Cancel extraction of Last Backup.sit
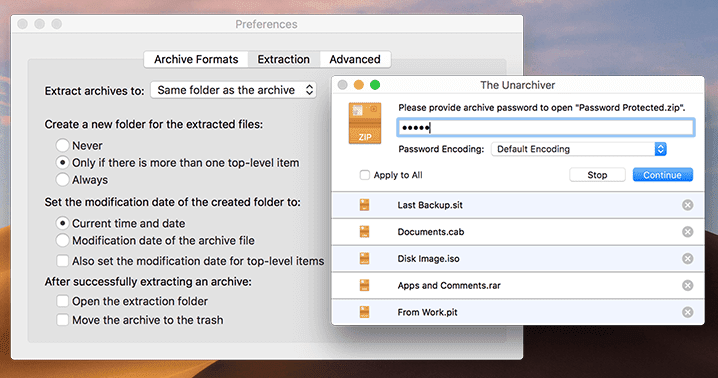Image resolution: width=718 pixels, height=378 pixels. (687, 205)
